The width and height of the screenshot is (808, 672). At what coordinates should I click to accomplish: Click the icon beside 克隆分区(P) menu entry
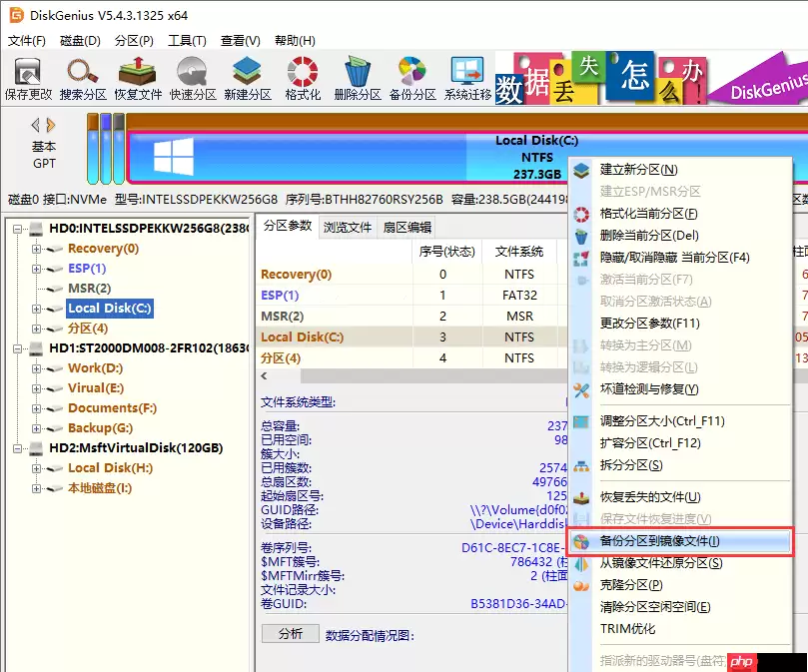coord(581,586)
